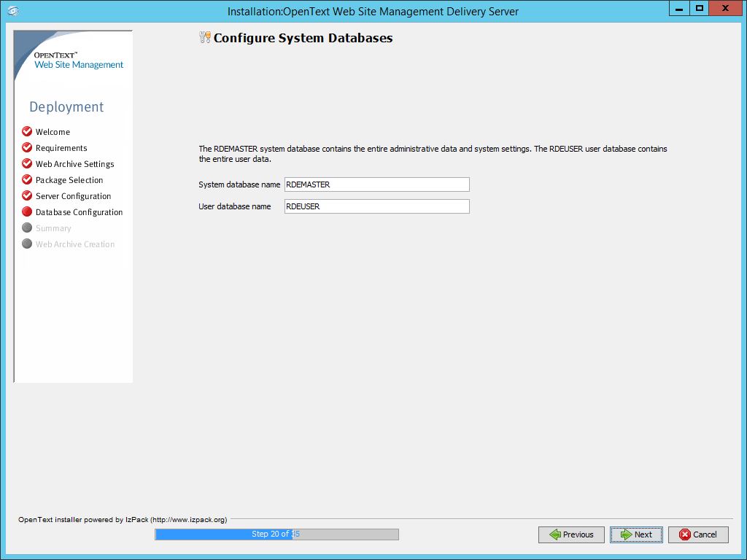Image resolution: width=747 pixels, height=560 pixels.
Task: Select the Package Selection step label
Action: pyautogui.click(x=69, y=180)
